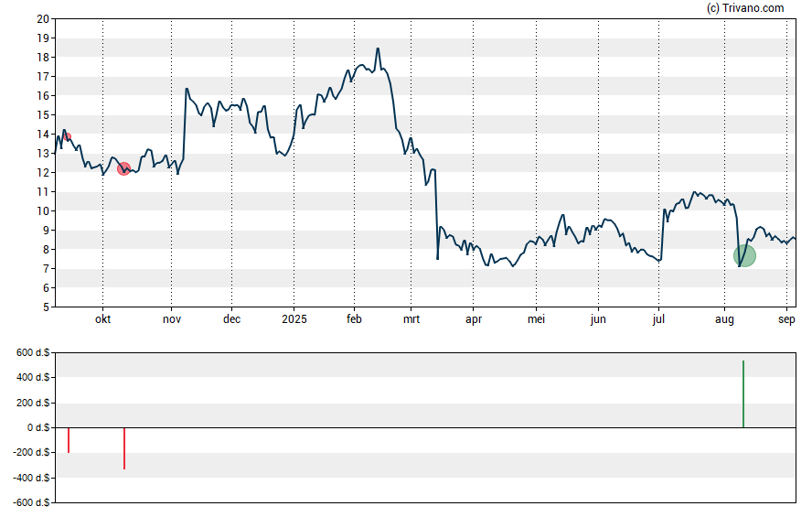Click the 'aug' x-axis label
The width and height of the screenshot is (812, 517).
(724, 319)
